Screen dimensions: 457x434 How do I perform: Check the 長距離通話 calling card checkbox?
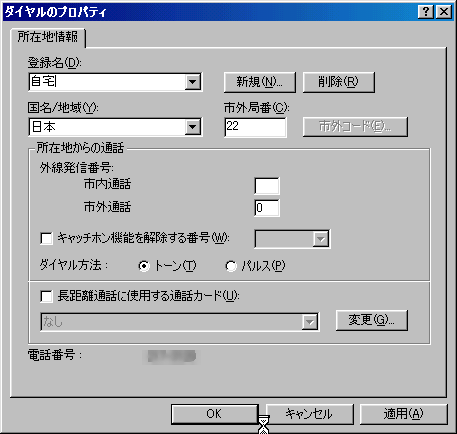46,296
